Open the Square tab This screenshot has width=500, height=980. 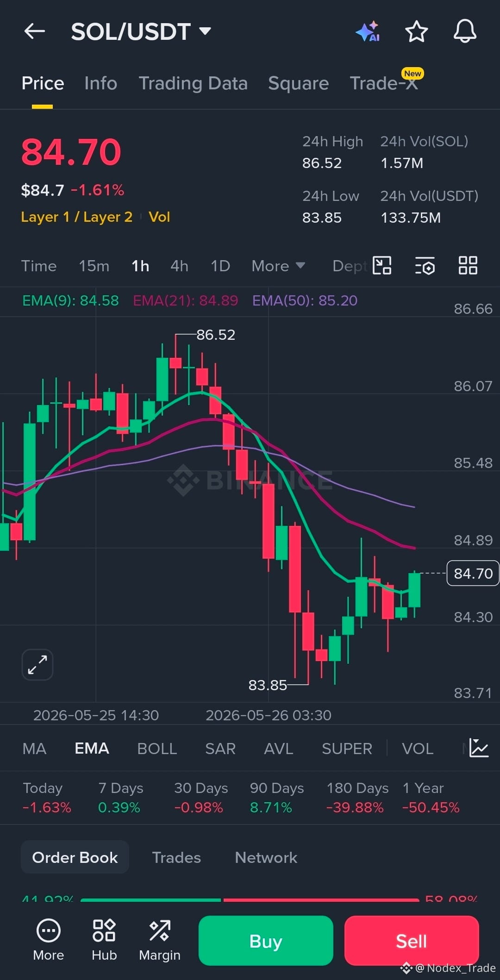point(299,83)
